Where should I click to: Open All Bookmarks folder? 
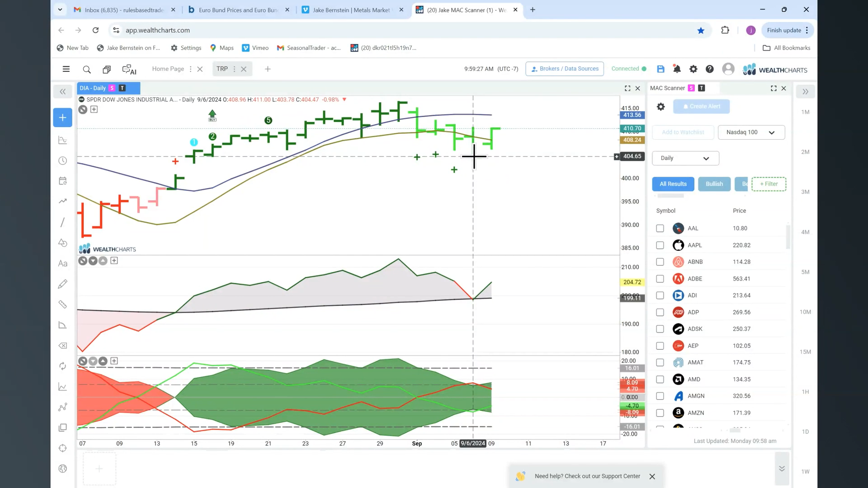786,48
